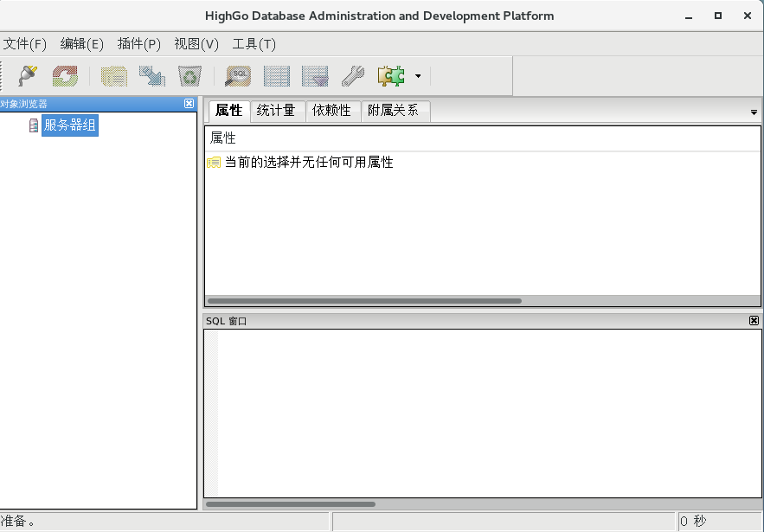Click the horizontal scrollbar below the properties panel
This screenshot has width=764, height=532.
pyautogui.click(x=363, y=301)
